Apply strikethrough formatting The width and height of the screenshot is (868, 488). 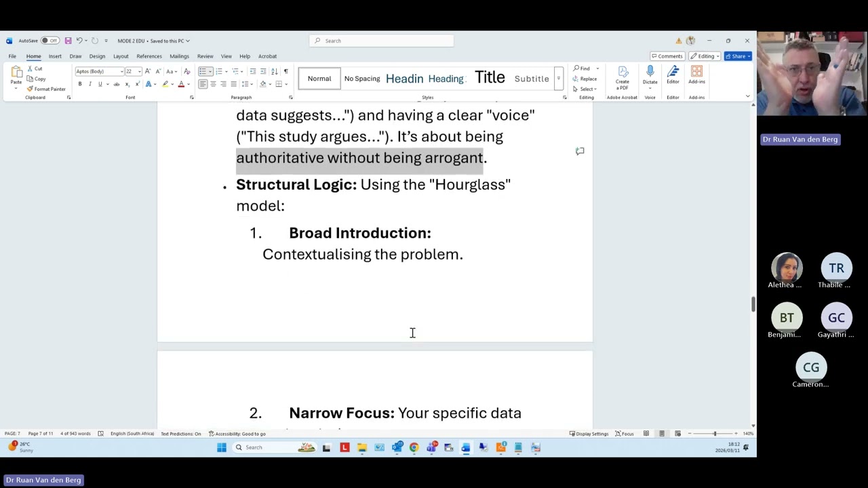[116, 84]
